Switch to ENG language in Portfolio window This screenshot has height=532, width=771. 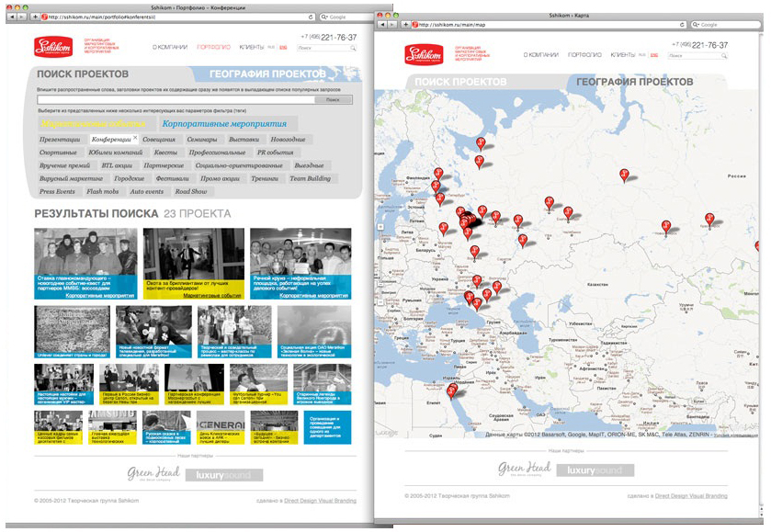click(283, 48)
